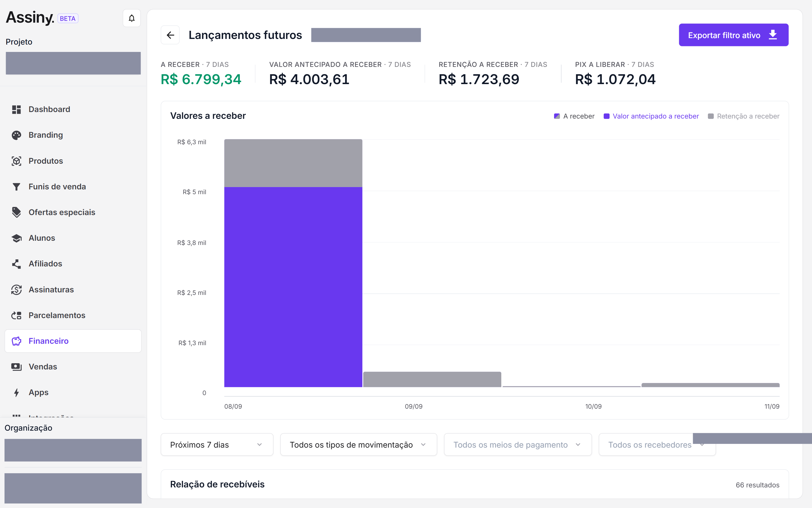Click the Financeiro piggy bank icon
This screenshot has height=508, width=812.
16,341
